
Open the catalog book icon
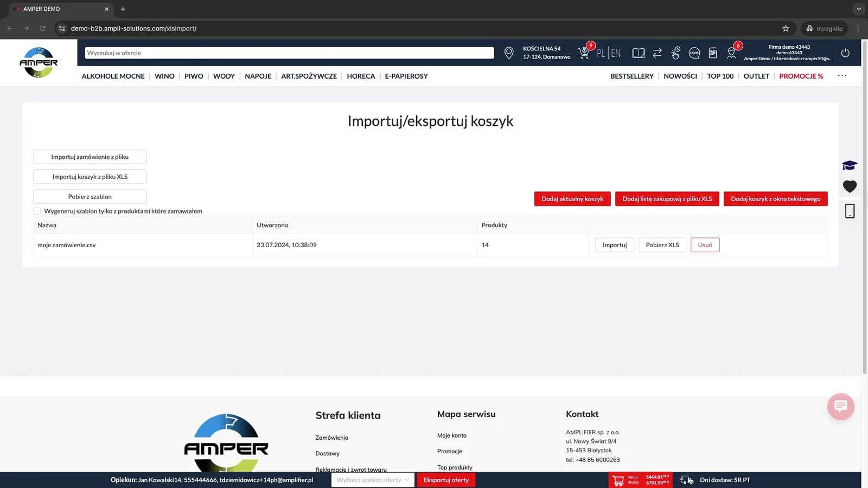[639, 53]
